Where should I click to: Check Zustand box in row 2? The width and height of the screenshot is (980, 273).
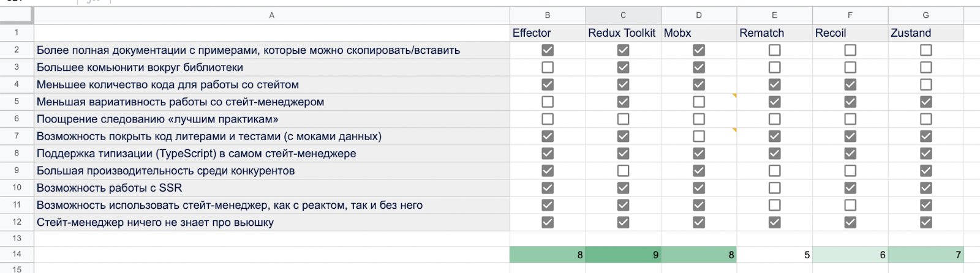point(926,50)
